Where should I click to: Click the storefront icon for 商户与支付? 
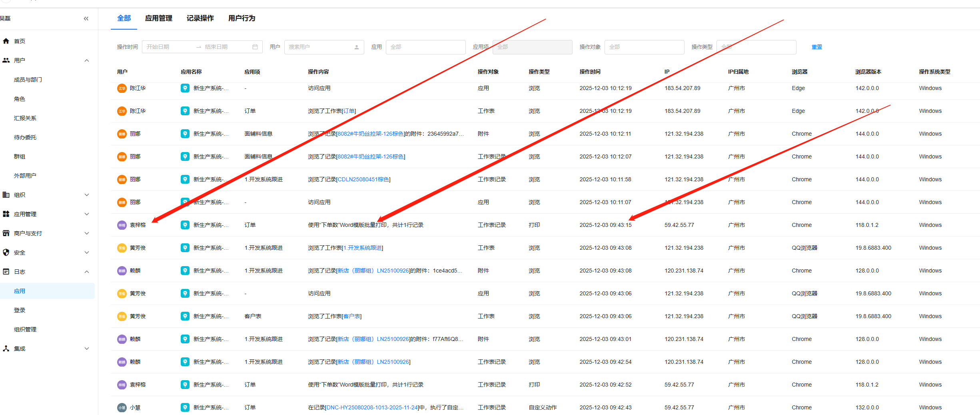[6, 233]
